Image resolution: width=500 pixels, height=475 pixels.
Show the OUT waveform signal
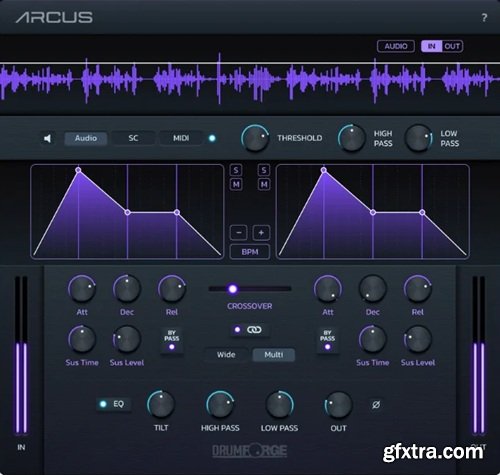pos(452,46)
